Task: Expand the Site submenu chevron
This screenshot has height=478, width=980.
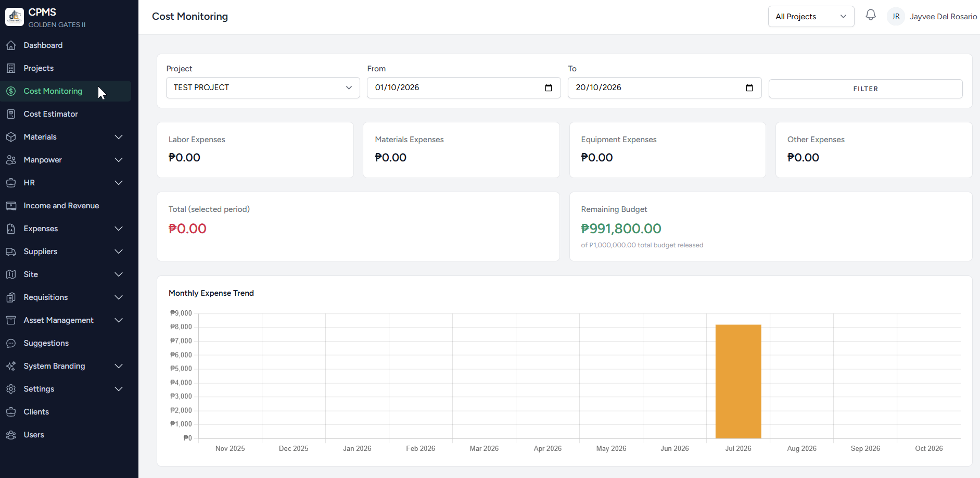Action: click(119, 274)
